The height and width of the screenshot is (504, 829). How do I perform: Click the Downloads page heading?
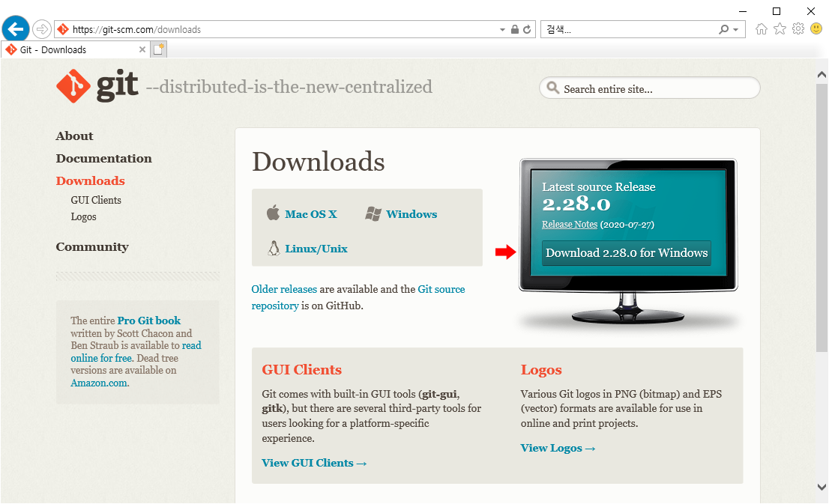point(319,162)
